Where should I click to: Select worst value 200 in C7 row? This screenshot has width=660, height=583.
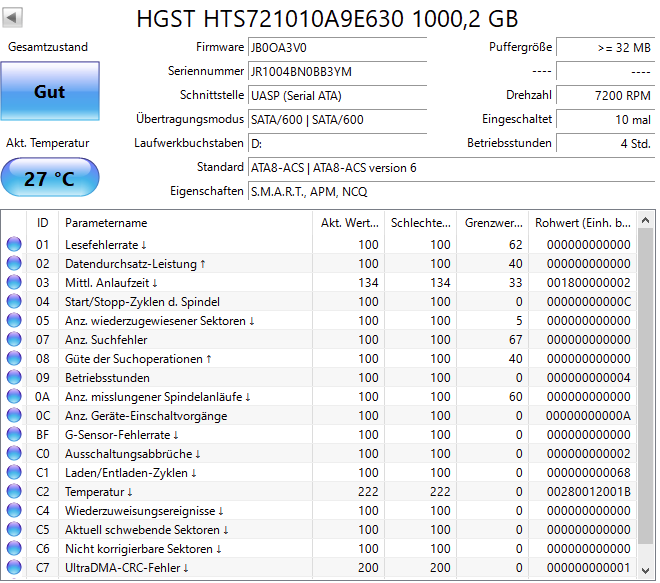(440, 568)
